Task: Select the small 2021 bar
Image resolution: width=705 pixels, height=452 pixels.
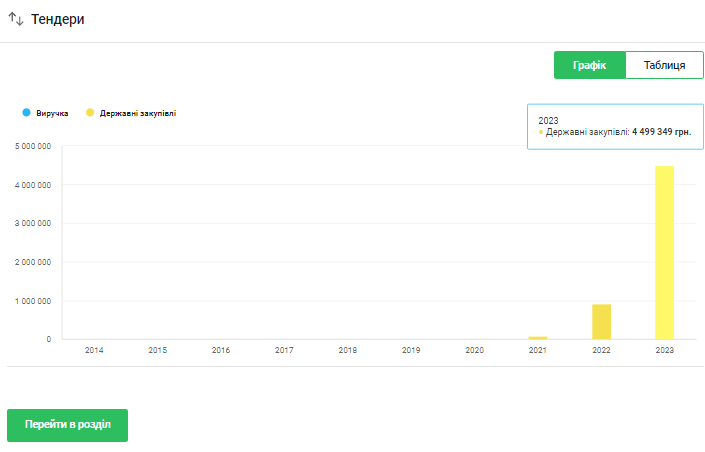Action: 538,337
